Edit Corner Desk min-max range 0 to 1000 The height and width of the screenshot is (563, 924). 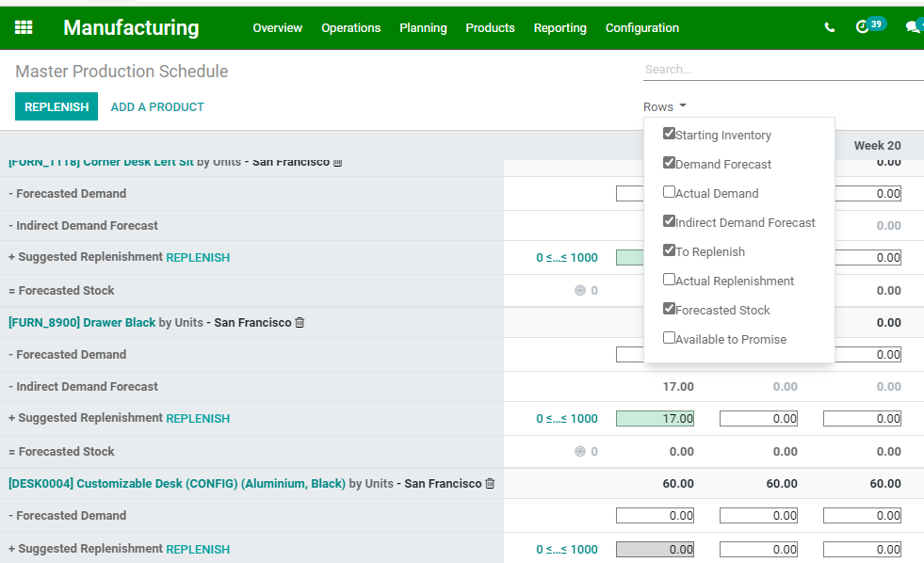pos(567,257)
